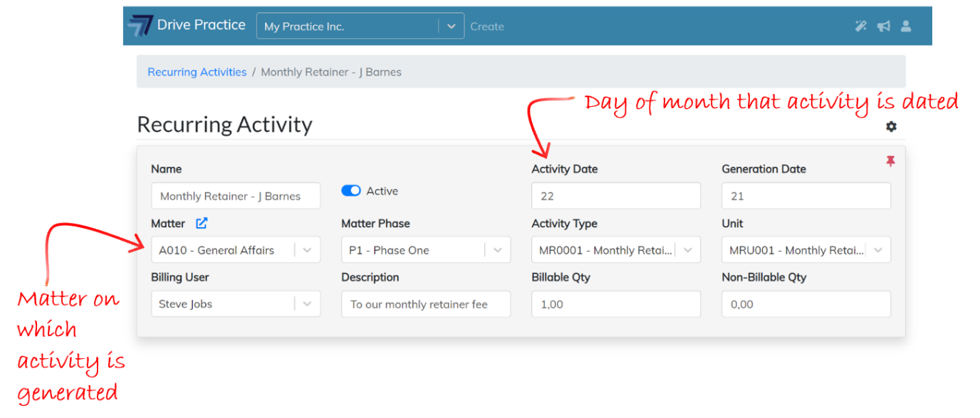Click the Create menu item
The width and height of the screenshot is (980, 418).
click(x=487, y=26)
